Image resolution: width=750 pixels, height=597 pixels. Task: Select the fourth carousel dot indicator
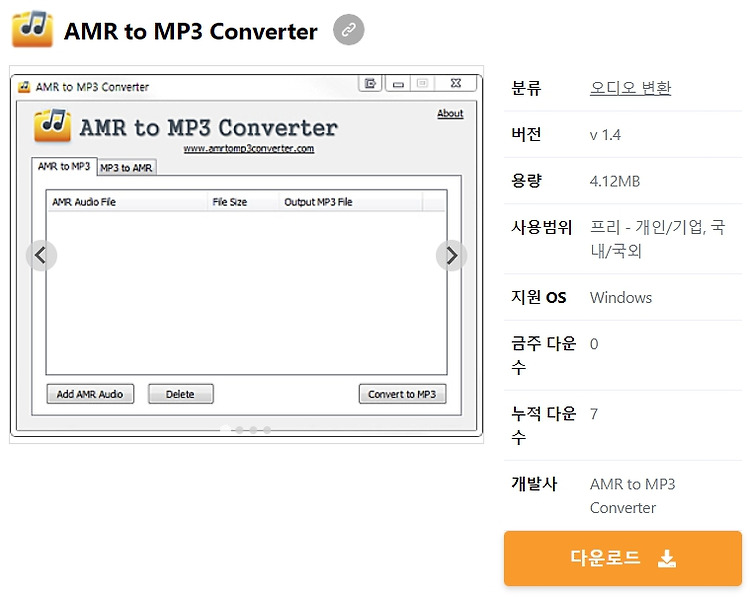point(267,430)
